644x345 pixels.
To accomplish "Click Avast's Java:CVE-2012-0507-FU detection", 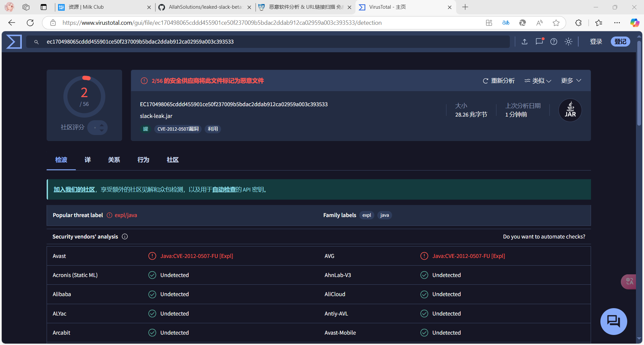I will (x=197, y=256).
